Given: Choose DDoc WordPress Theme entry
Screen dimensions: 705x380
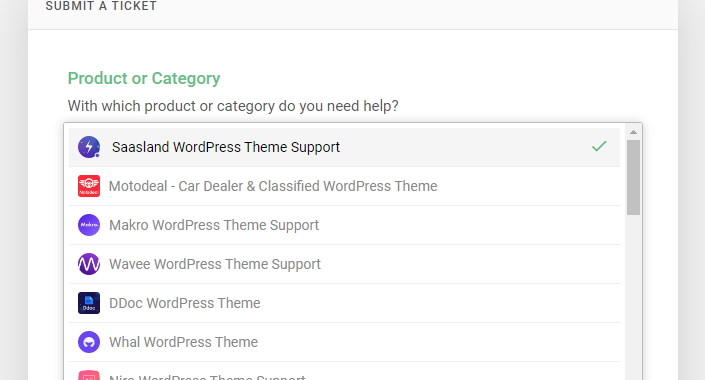Looking at the screenshot, I should (x=344, y=303).
